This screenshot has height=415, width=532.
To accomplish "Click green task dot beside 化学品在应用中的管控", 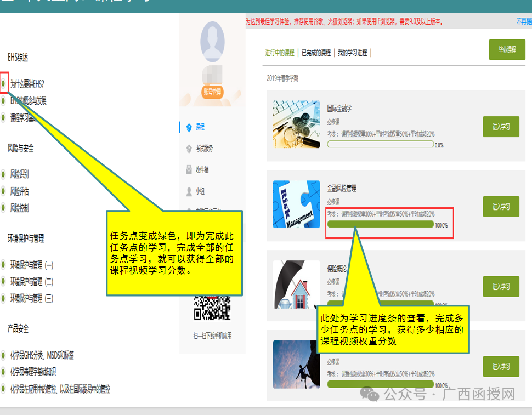I will (3, 388).
